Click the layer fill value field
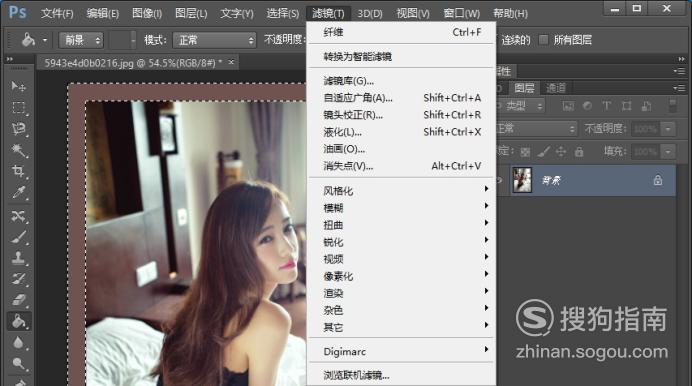692x386 pixels. (645, 152)
